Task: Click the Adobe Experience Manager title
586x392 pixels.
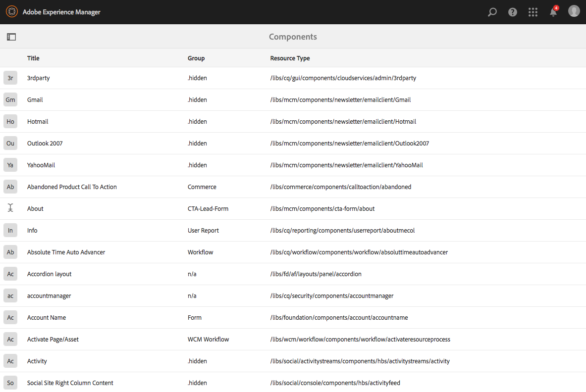Action: [x=61, y=12]
